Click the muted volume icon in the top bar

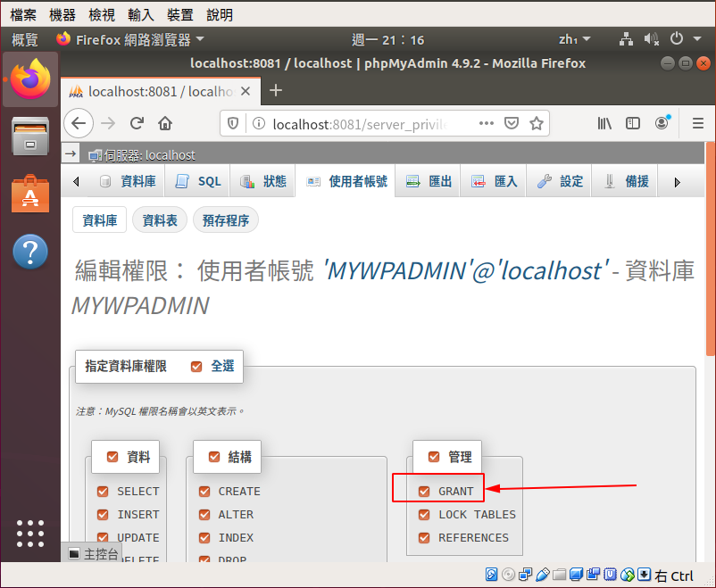click(651, 39)
